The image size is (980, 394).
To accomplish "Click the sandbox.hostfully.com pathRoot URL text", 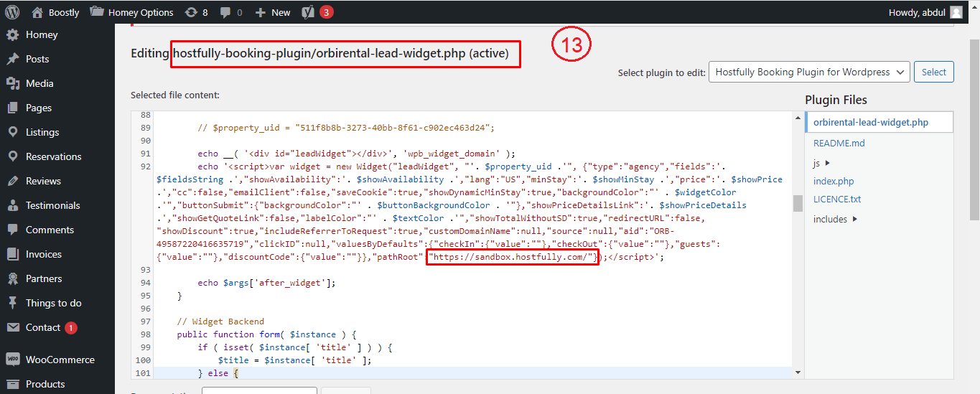I will coord(512,257).
